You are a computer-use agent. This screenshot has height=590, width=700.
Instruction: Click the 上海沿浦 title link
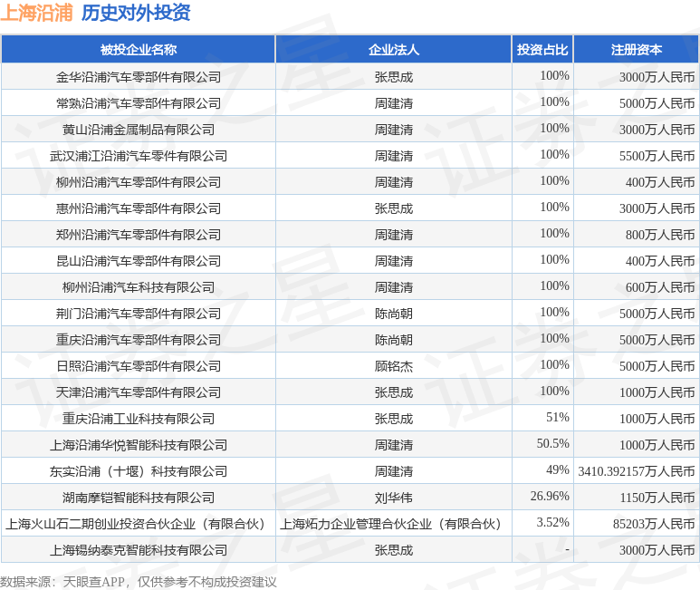[x=36, y=14]
